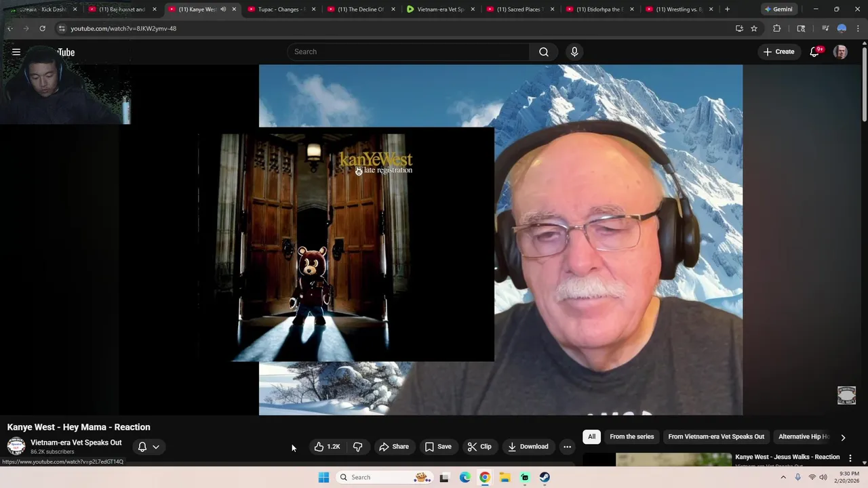The height and width of the screenshot is (488, 868).
Task: Switch to the Sacred Places browser tab
Action: [520, 9]
